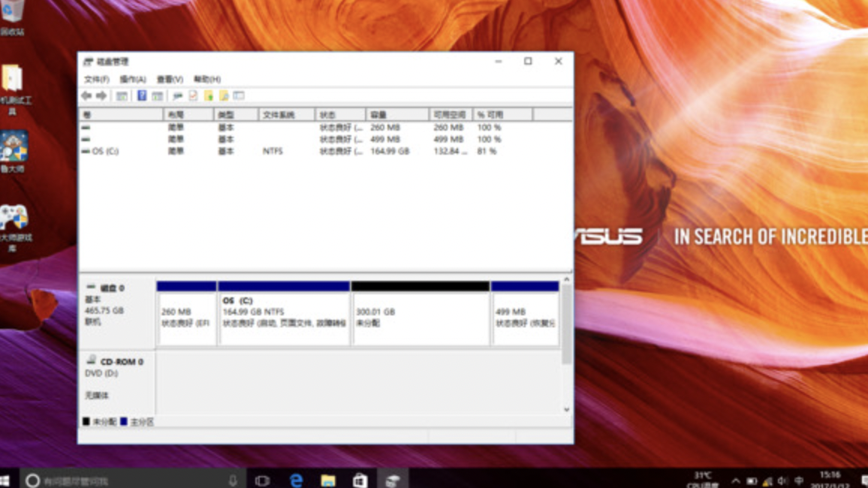Select the 260 MB EFI partition block
The image size is (868, 488).
click(x=186, y=314)
